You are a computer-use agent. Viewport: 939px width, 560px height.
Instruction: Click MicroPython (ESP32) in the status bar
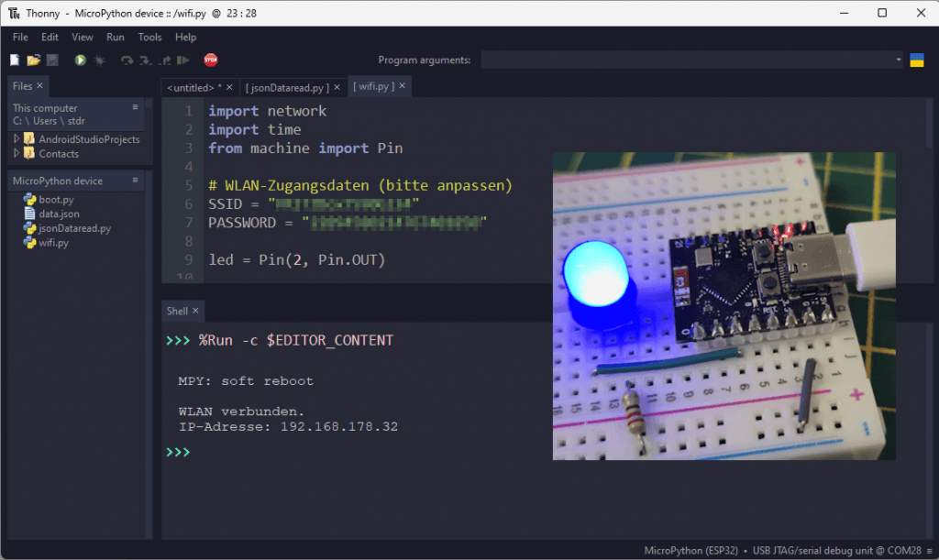(x=690, y=550)
